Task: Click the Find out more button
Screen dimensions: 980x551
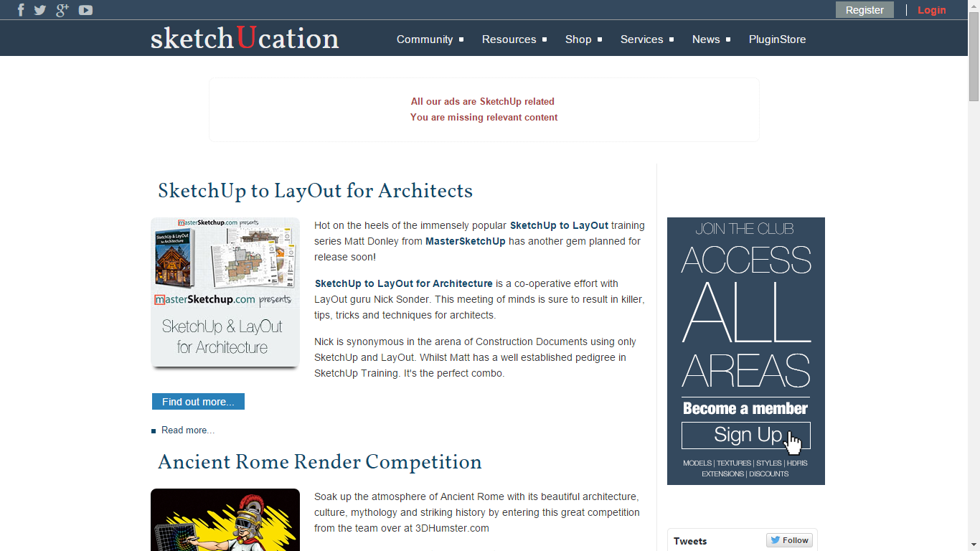Action: pos(198,401)
